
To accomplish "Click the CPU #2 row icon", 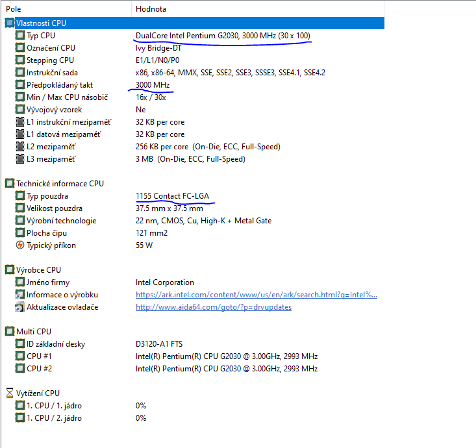I will (20, 369).
